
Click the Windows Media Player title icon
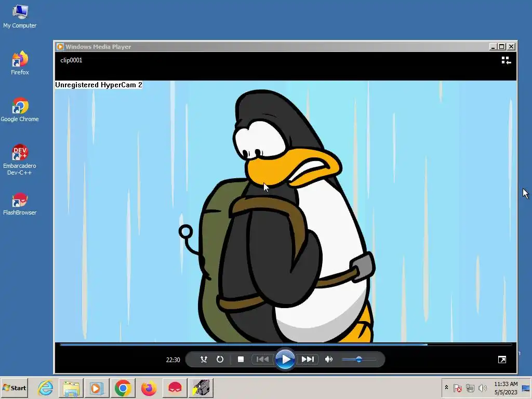coord(60,46)
